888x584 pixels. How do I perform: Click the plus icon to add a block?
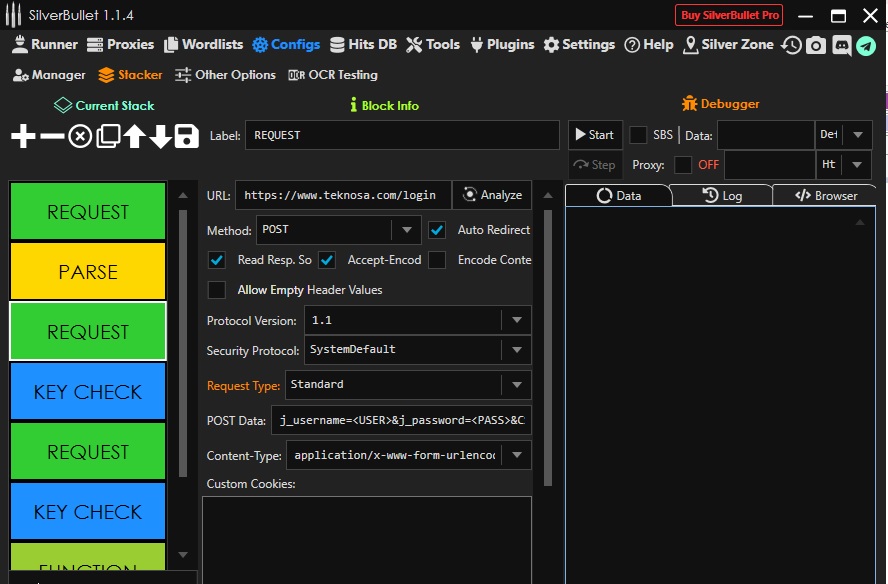22,136
